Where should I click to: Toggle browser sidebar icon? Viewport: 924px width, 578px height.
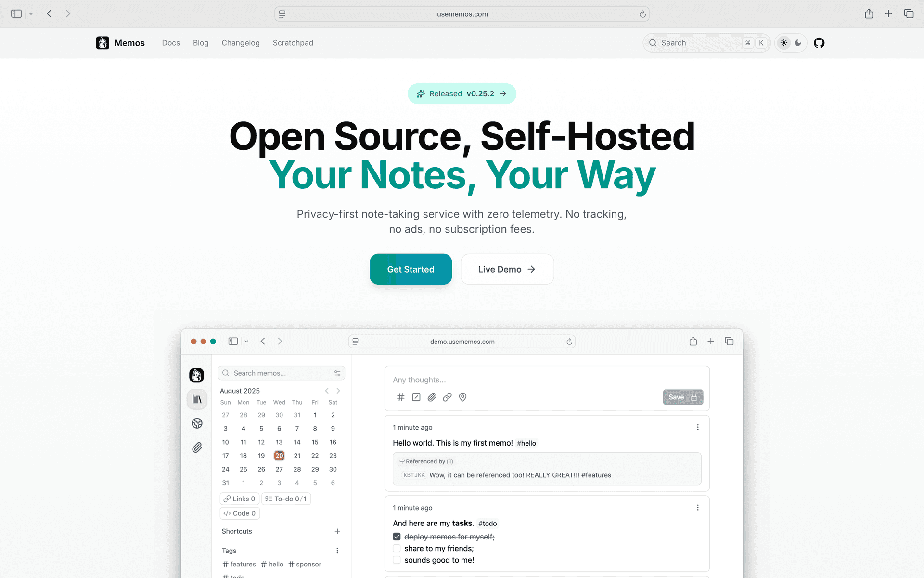coord(16,14)
